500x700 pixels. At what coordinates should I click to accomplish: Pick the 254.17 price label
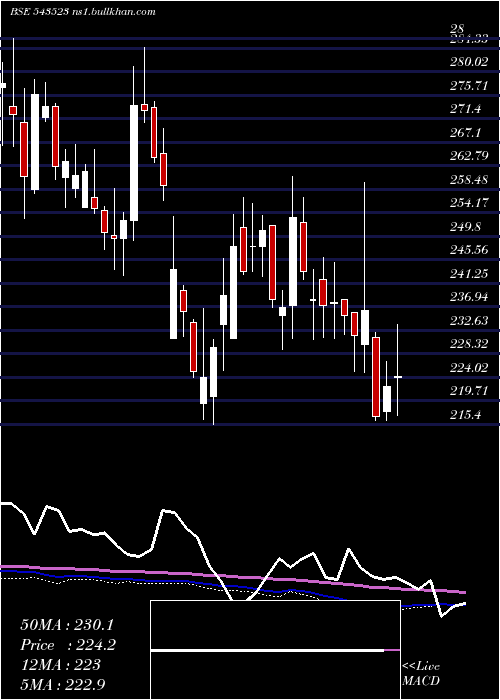pyautogui.click(x=469, y=203)
